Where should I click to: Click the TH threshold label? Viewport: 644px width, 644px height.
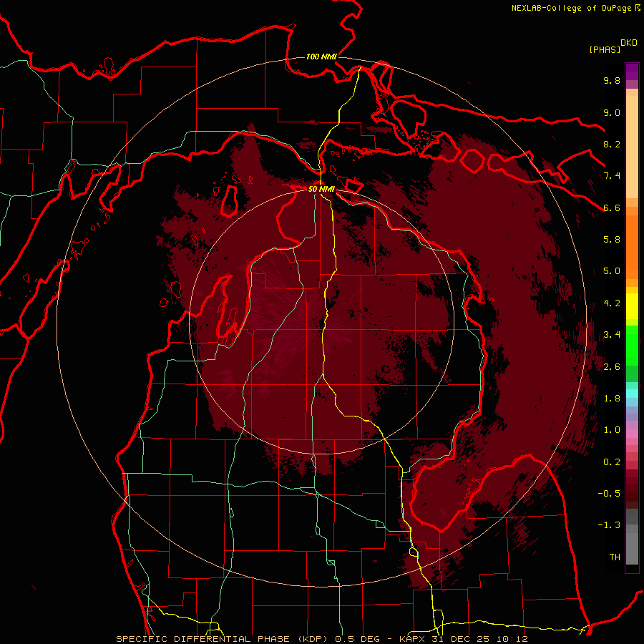[x=615, y=557]
